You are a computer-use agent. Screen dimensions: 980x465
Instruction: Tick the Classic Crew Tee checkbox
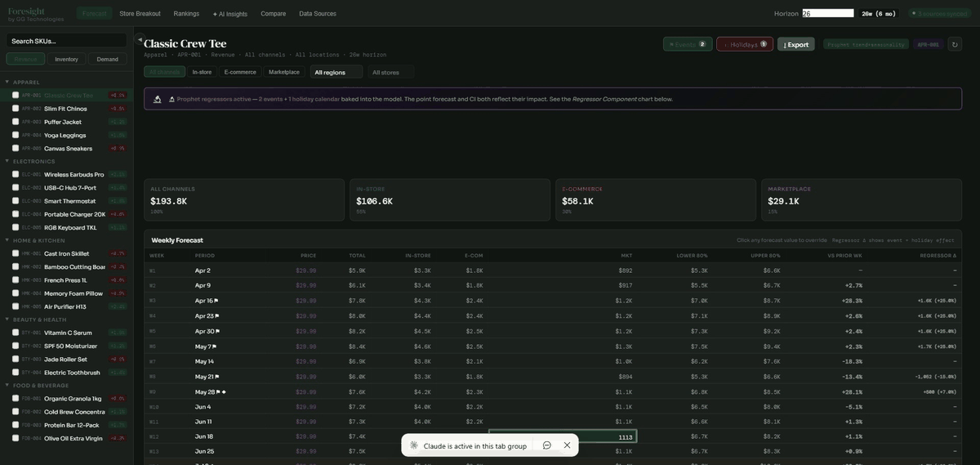(x=16, y=95)
